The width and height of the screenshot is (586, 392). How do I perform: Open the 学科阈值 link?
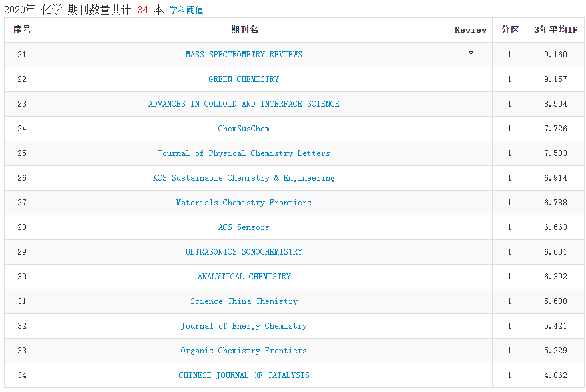(x=186, y=10)
